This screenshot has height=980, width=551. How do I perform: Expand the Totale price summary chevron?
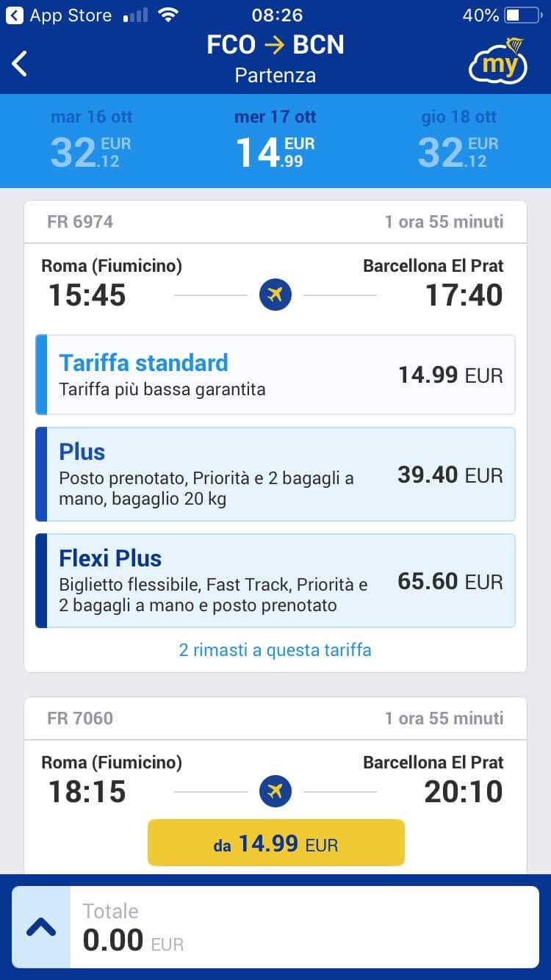point(41,927)
